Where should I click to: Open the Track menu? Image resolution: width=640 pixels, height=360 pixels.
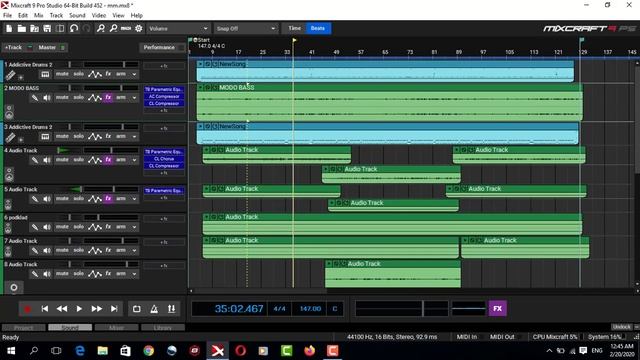[x=56, y=15]
